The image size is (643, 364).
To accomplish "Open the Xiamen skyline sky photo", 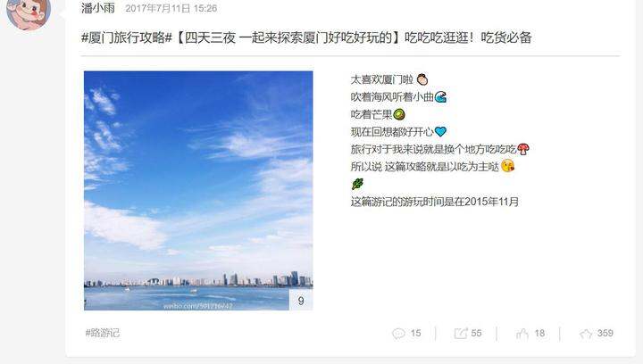I will [198, 190].
